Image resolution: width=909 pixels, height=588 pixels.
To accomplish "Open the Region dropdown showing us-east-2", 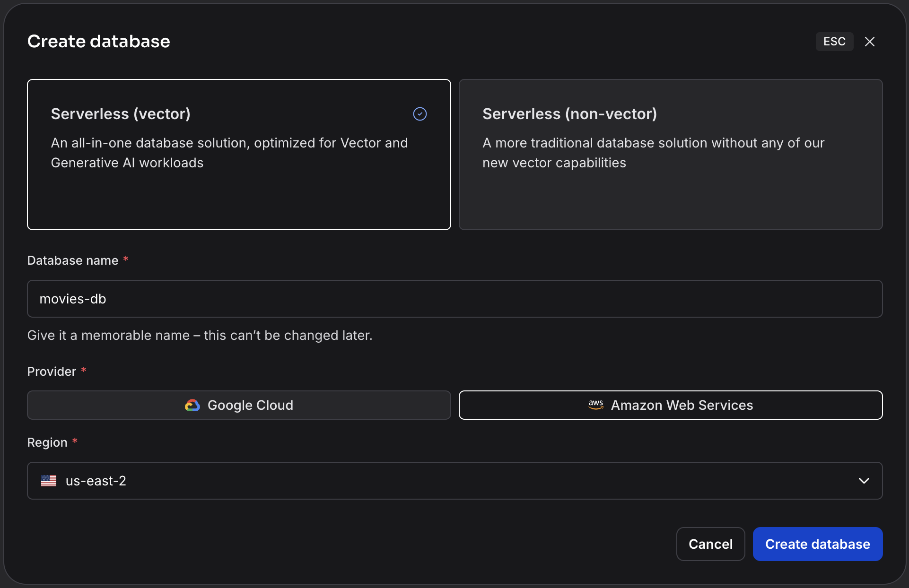I will click(x=455, y=481).
